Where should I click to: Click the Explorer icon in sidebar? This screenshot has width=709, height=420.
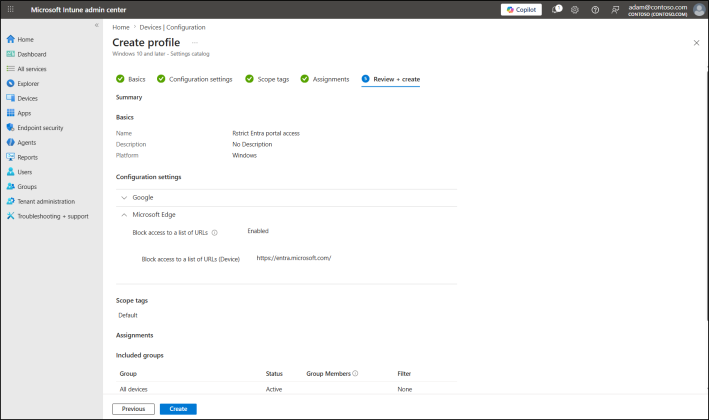coord(11,84)
